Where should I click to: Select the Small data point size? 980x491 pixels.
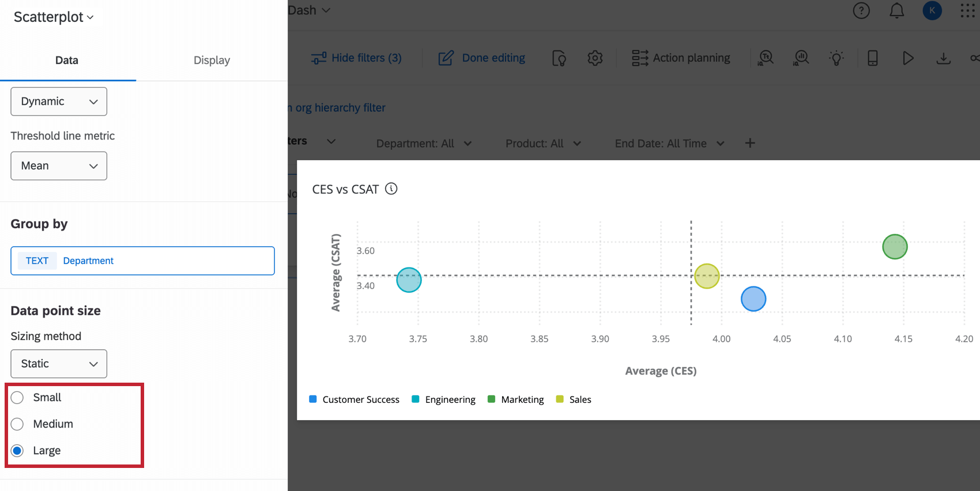pos(17,398)
